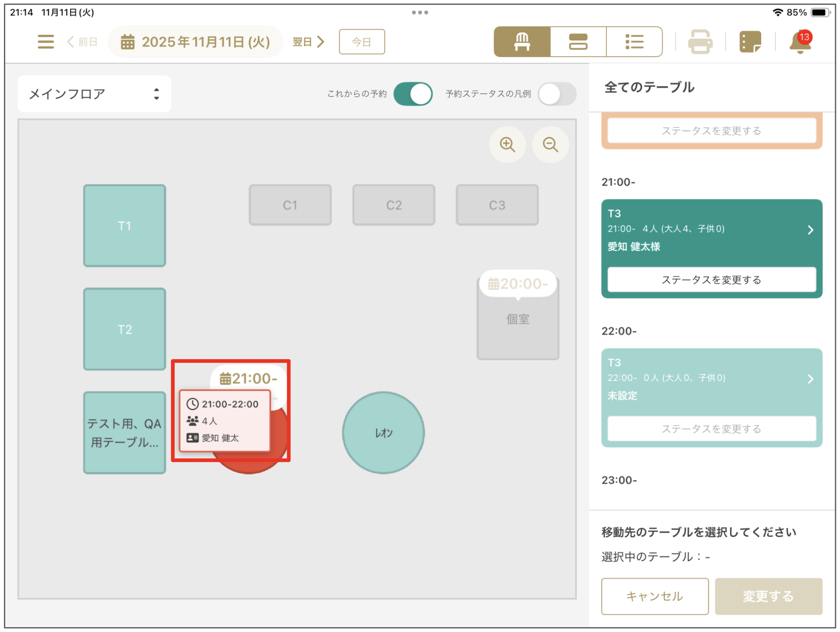Switch to timeline bar view
The height and width of the screenshot is (632, 840).
(x=578, y=42)
